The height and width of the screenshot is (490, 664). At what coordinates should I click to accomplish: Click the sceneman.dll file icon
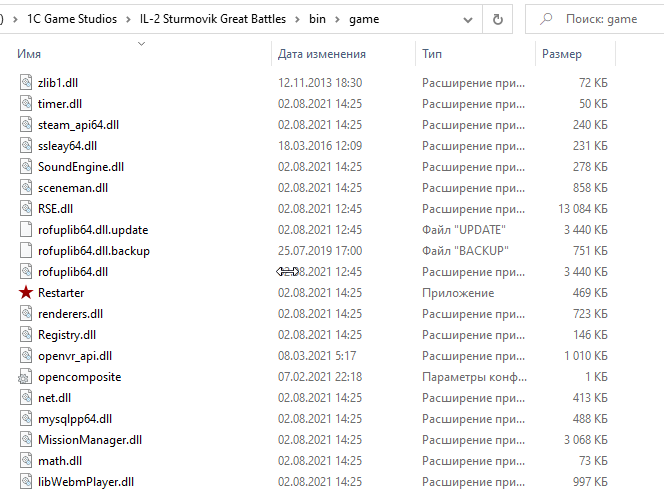point(26,188)
